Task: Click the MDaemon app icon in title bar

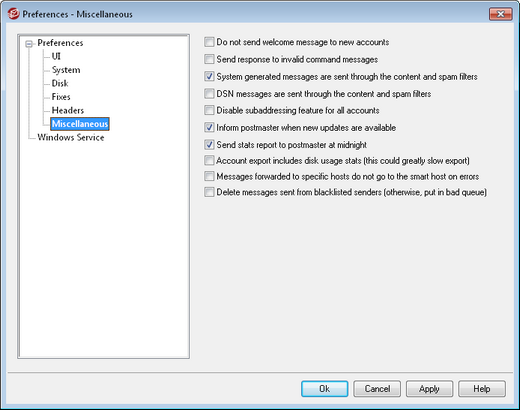Action: point(13,14)
